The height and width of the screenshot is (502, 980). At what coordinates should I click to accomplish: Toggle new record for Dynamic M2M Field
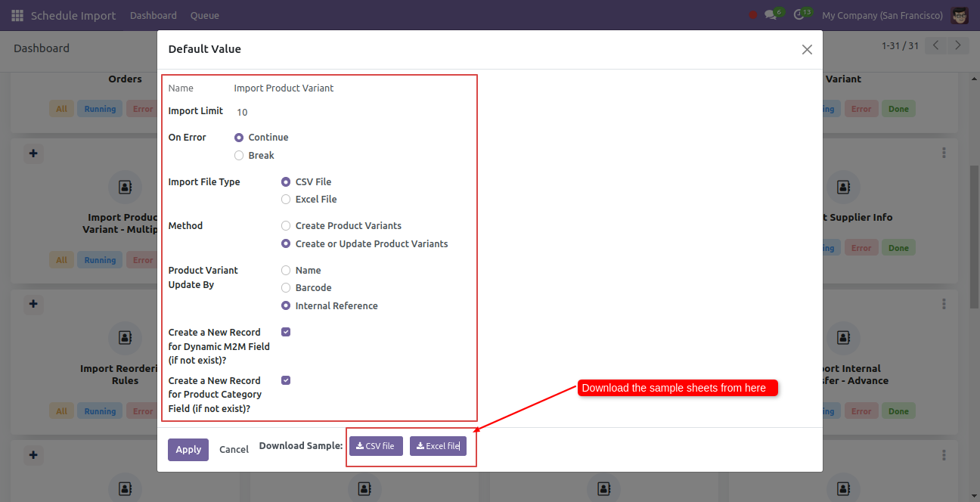click(286, 332)
